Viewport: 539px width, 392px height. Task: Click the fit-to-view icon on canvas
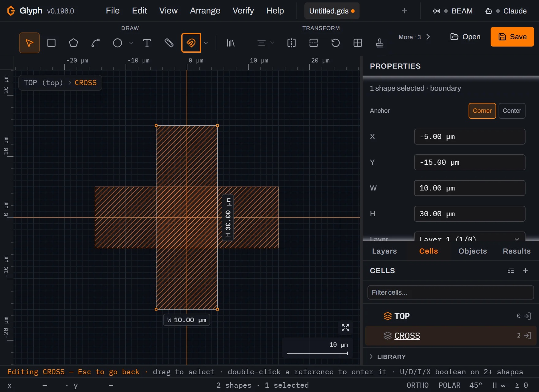pos(345,328)
